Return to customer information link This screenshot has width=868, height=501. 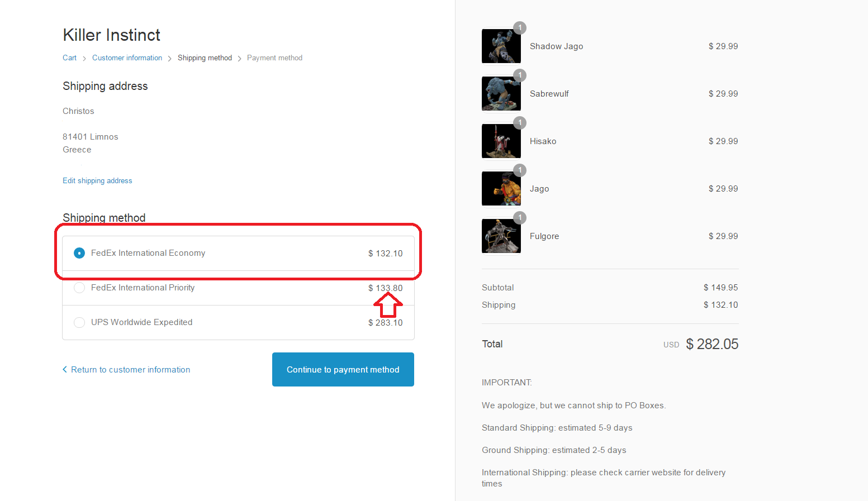click(130, 370)
